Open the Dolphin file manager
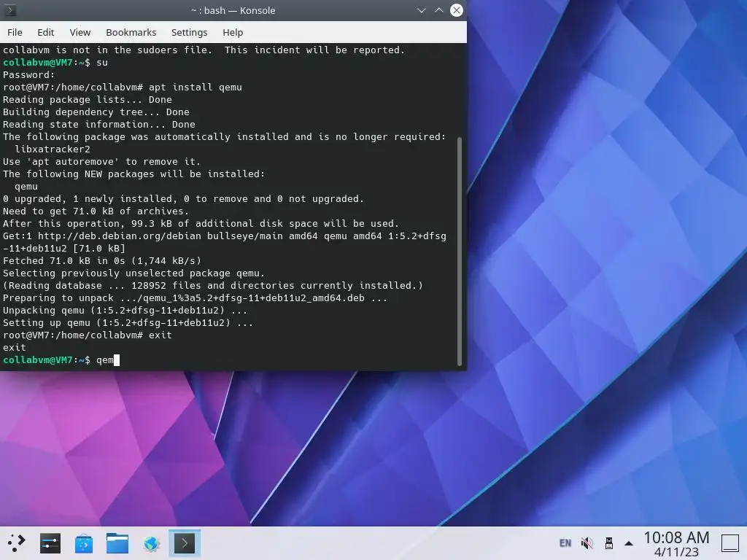 click(x=117, y=543)
